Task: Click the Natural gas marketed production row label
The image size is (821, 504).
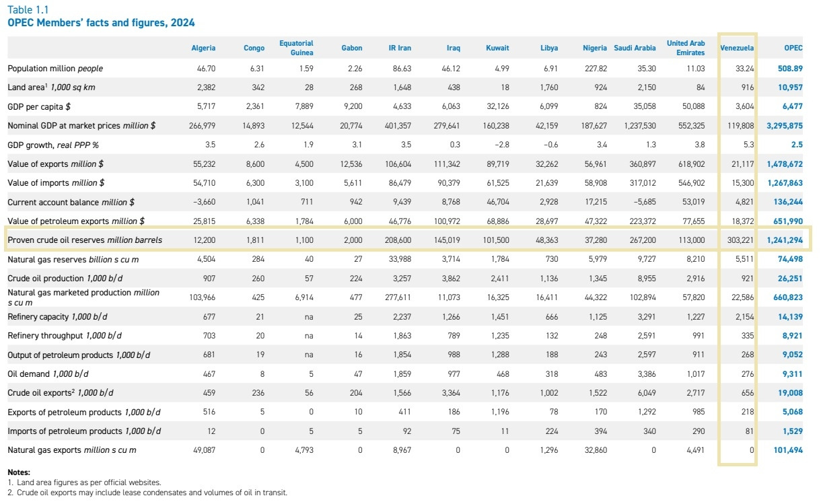Action: [x=83, y=297]
